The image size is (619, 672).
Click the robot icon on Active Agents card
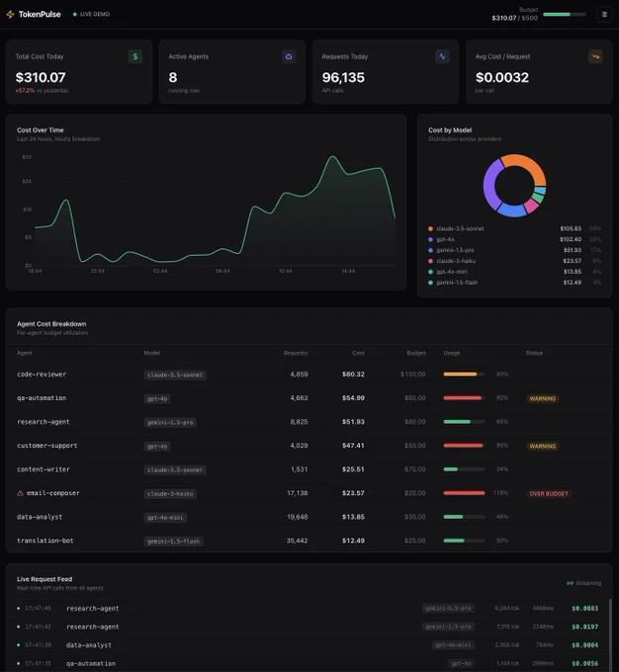click(x=289, y=56)
